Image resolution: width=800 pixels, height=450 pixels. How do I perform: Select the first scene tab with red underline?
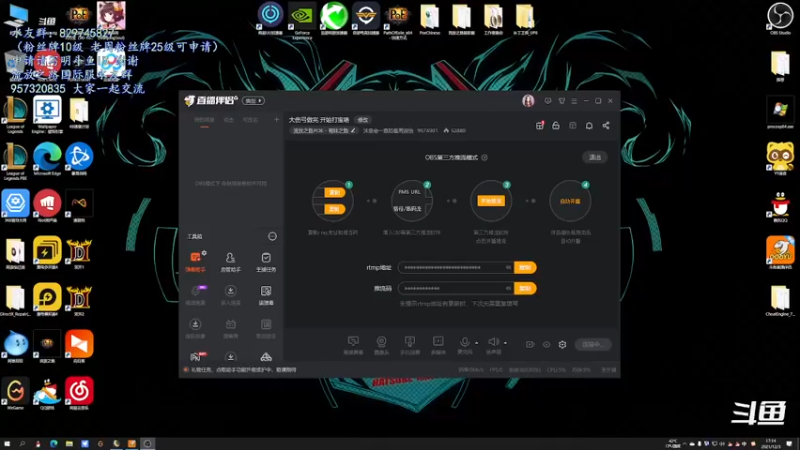point(204,120)
